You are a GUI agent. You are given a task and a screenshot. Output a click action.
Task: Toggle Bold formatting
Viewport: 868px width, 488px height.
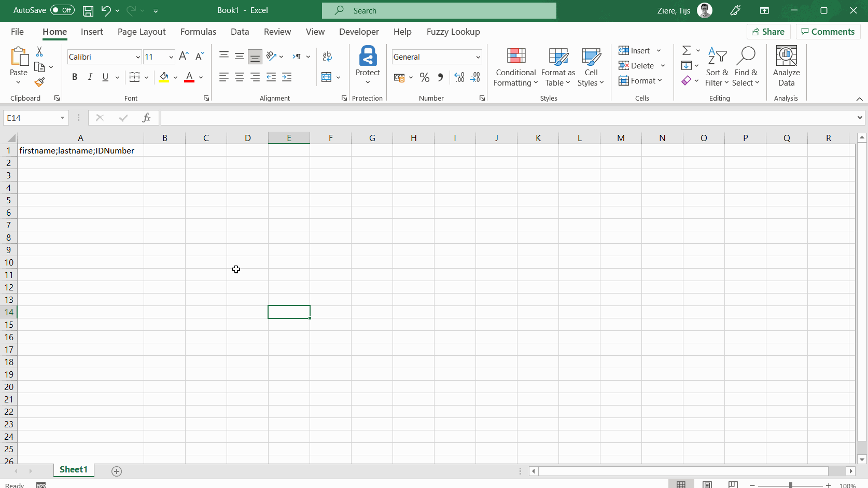pyautogui.click(x=75, y=77)
